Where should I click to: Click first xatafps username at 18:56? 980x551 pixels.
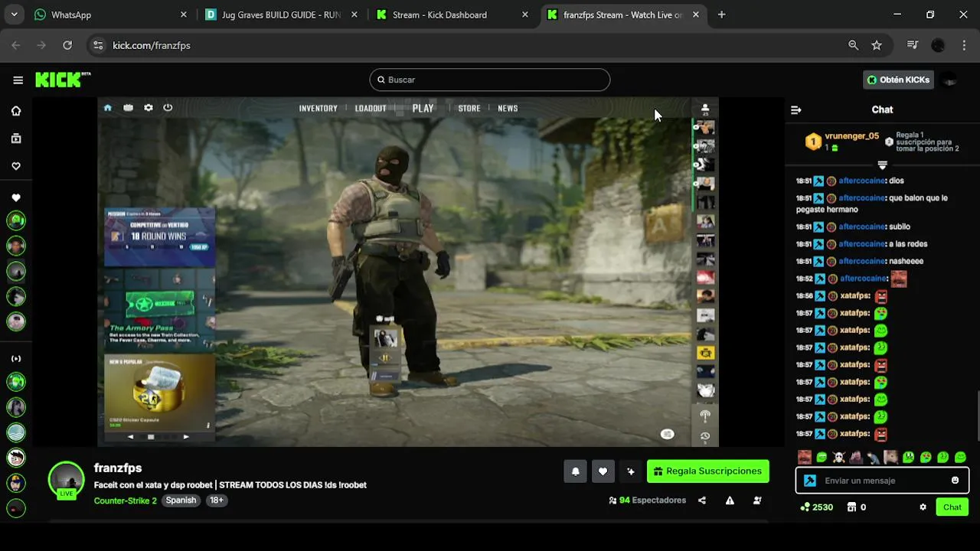(854, 295)
